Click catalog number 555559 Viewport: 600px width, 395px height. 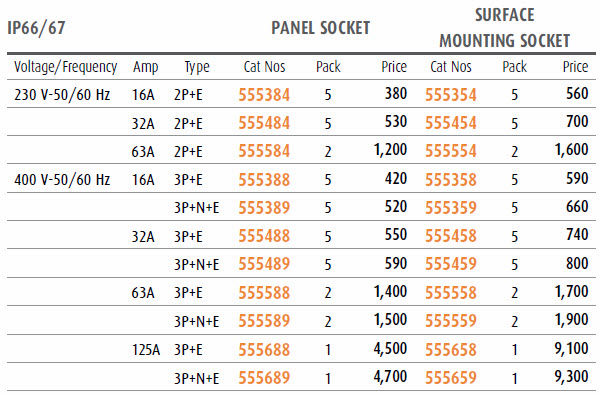point(451,321)
